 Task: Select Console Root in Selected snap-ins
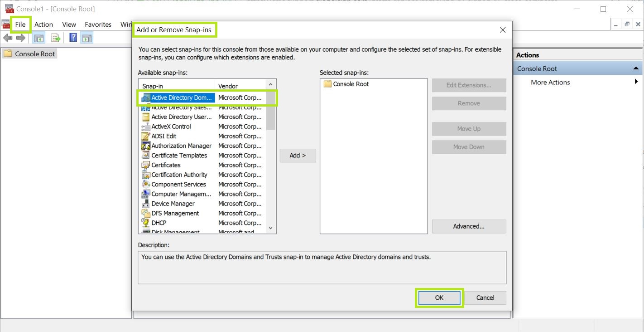(351, 84)
